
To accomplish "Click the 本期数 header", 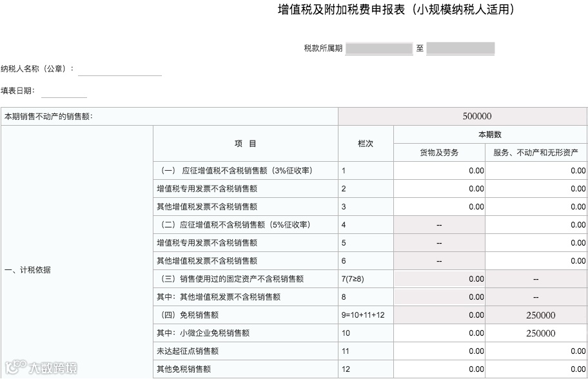I will click(x=490, y=134).
